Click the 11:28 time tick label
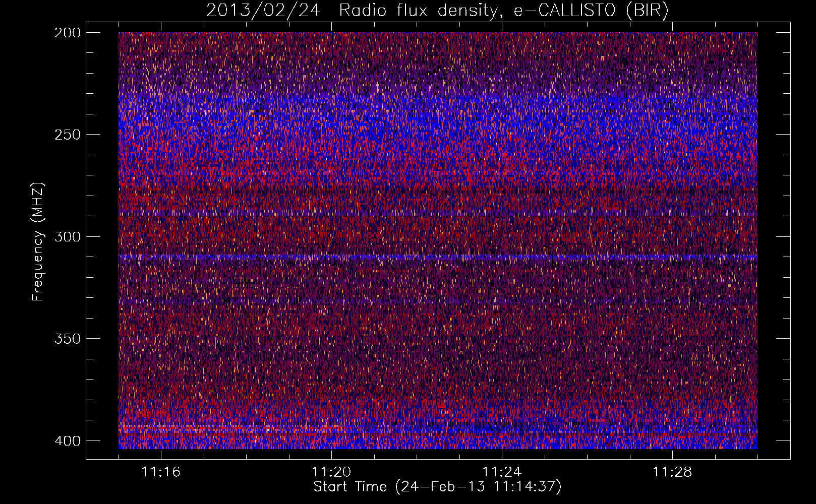This screenshot has width=816, height=504. coord(672,472)
